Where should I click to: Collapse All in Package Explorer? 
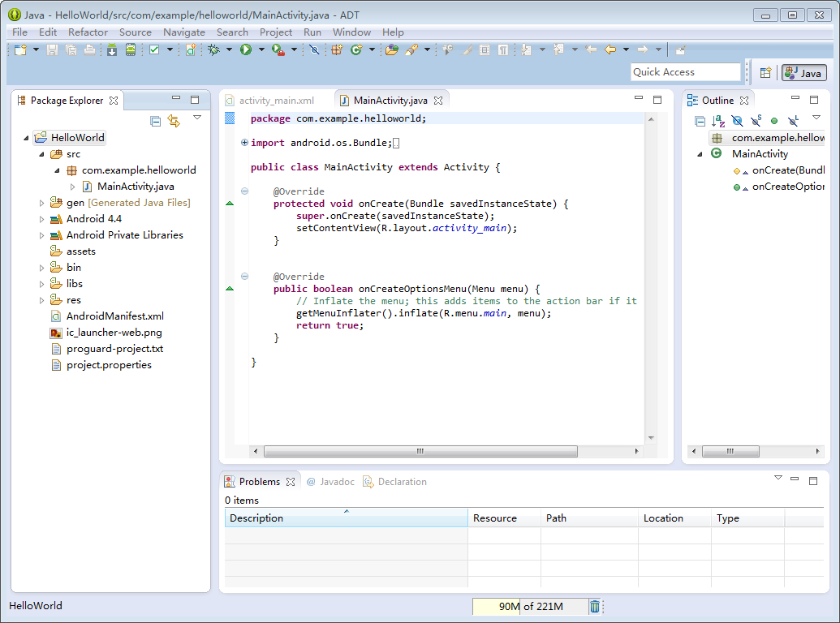155,121
